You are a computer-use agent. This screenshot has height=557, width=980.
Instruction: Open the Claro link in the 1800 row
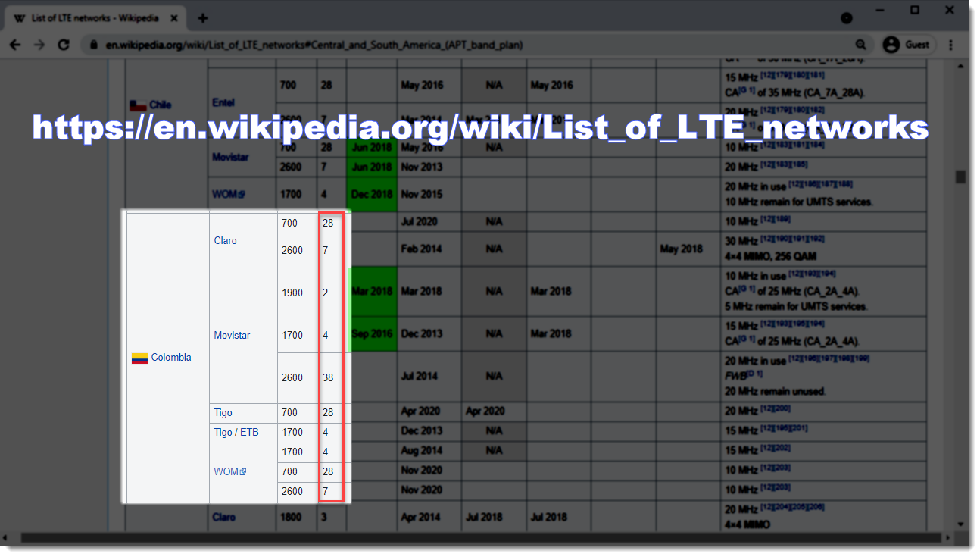click(x=224, y=518)
